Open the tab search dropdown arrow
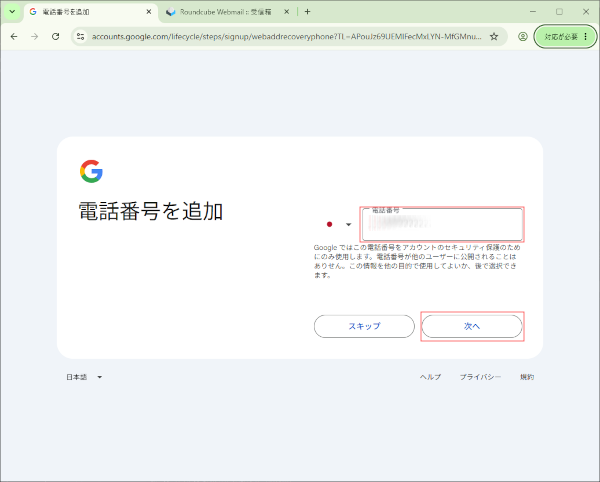Image resolution: width=600 pixels, height=482 pixels. (12, 11)
